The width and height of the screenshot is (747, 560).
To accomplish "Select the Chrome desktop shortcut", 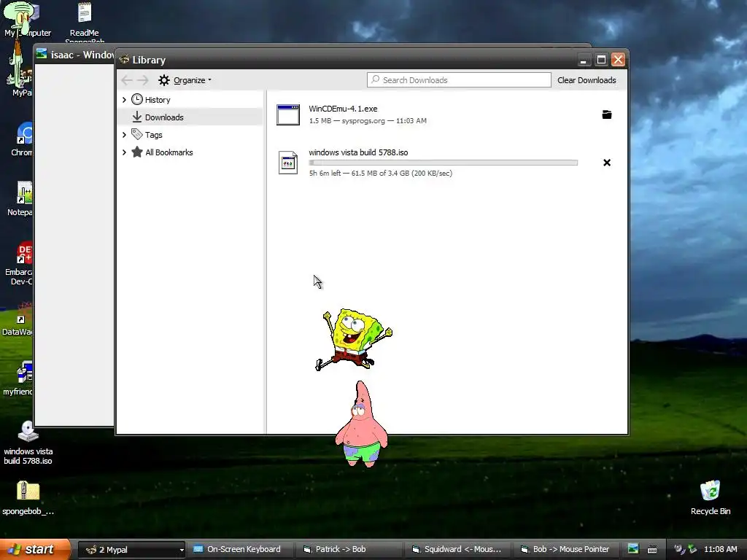I will click(23, 139).
